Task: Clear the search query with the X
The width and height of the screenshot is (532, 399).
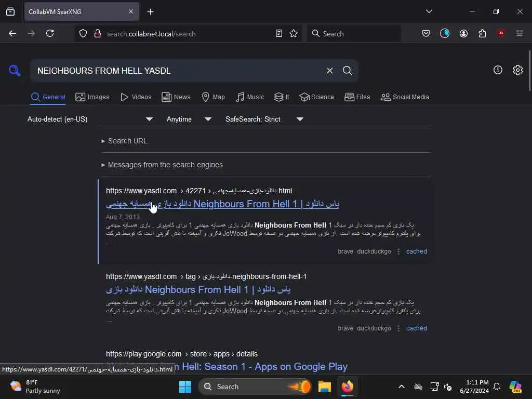Action: [x=329, y=71]
